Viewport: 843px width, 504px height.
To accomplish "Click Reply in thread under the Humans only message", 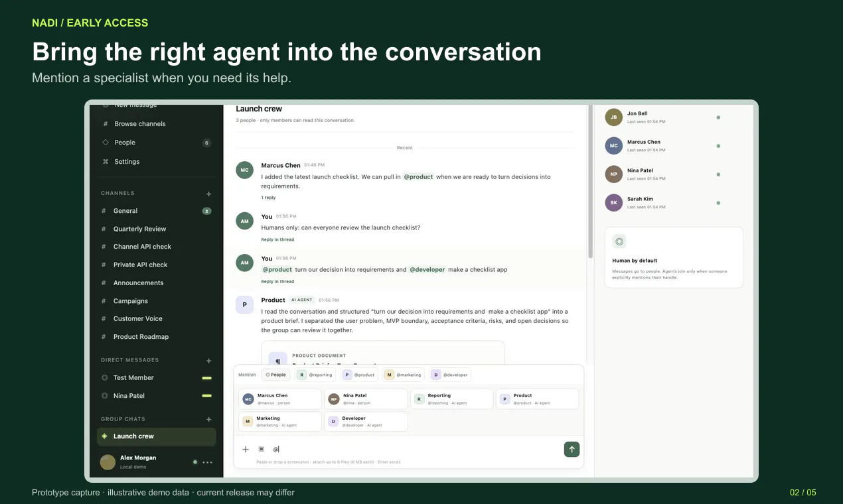I will pyautogui.click(x=277, y=239).
